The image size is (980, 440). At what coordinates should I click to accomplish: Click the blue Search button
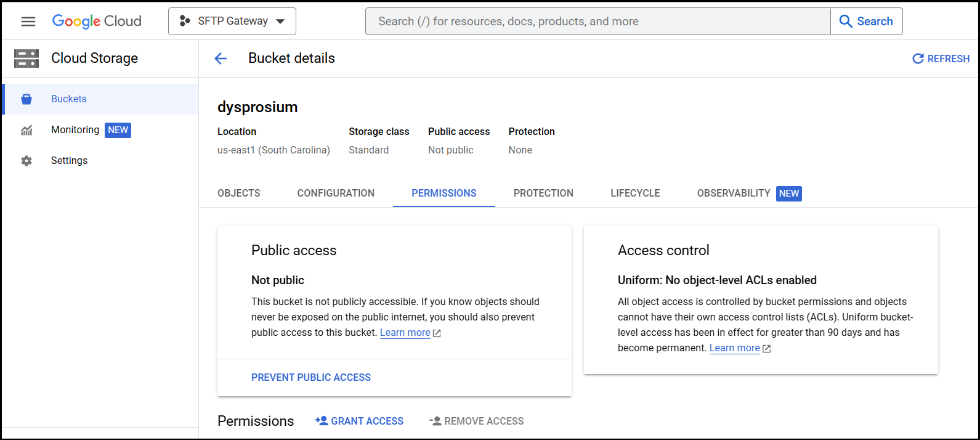867,22
